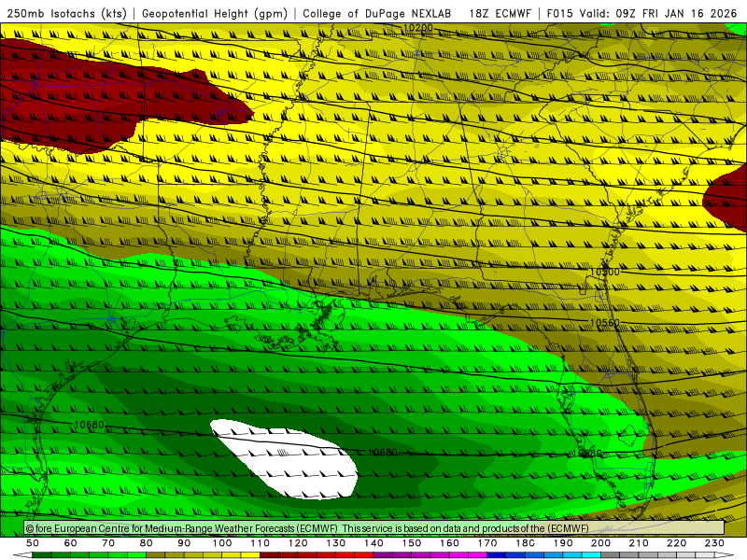The width and height of the screenshot is (747, 560).
Task: Click the '250mb Isotachs (kts)' title text
Action: coord(66,14)
